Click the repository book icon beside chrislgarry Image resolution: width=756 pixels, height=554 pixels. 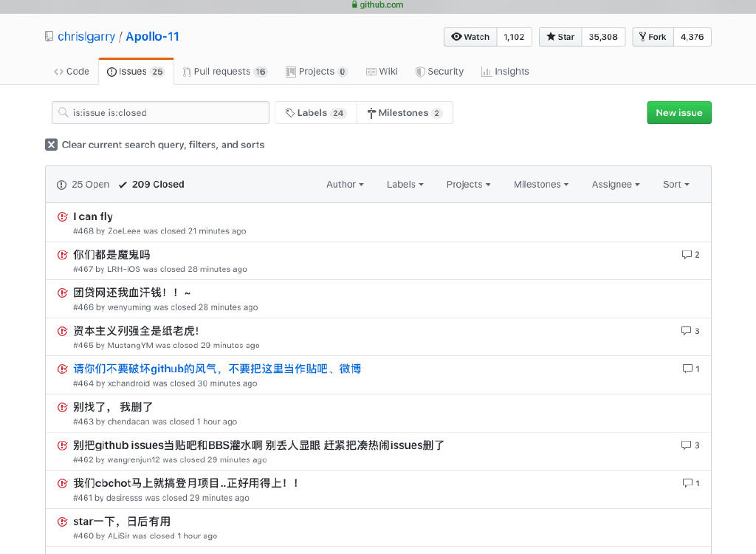click(x=49, y=37)
